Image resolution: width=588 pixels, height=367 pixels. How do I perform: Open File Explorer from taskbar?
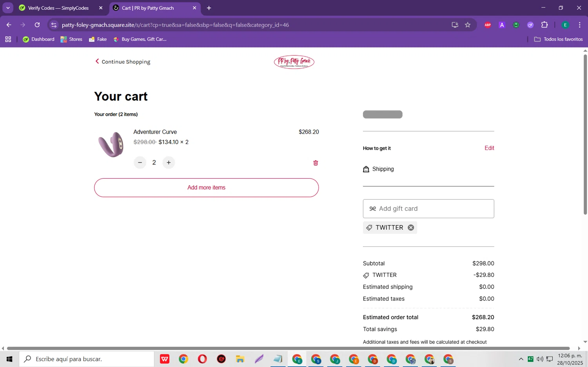click(x=240, y=359)
